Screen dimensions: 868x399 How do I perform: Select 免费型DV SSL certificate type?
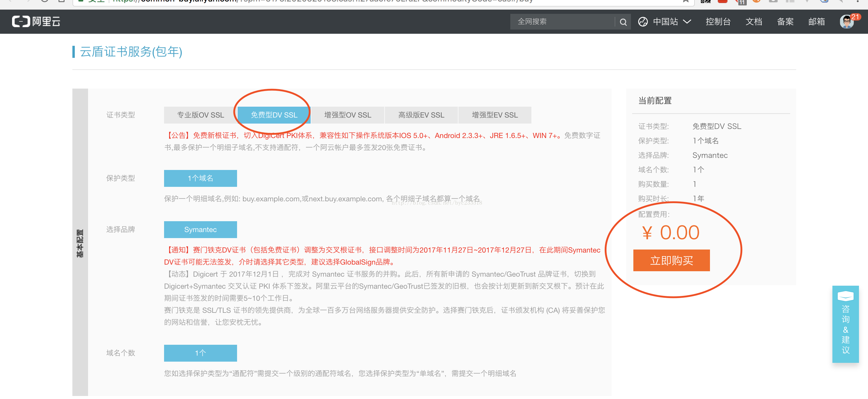pyautogui.click(x=274, y=115)
